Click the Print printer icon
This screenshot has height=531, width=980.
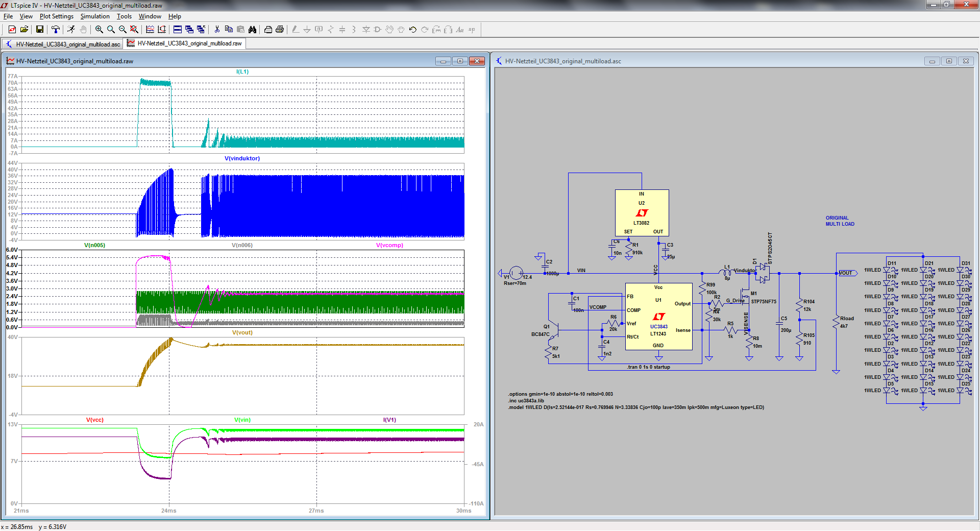pos(280,30)
